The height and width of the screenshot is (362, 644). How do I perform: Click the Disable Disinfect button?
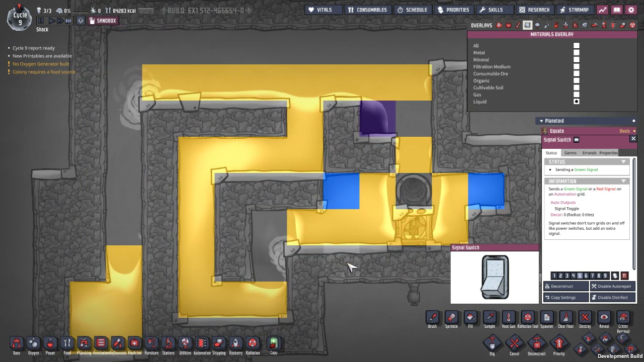pos(612,297)
